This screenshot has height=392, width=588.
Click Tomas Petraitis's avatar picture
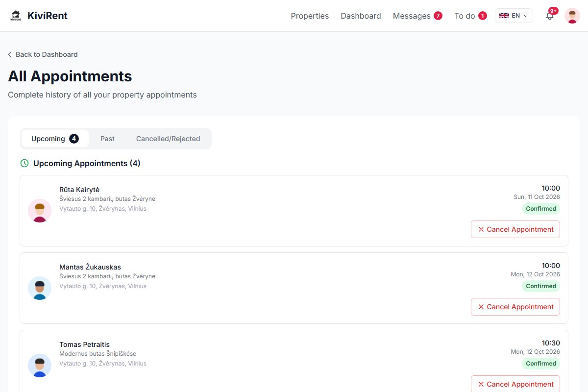pos(40,366)
